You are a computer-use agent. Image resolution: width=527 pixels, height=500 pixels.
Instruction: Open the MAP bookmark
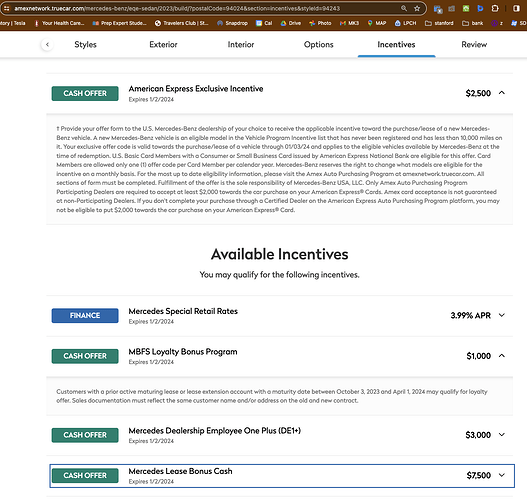point(377,23)
